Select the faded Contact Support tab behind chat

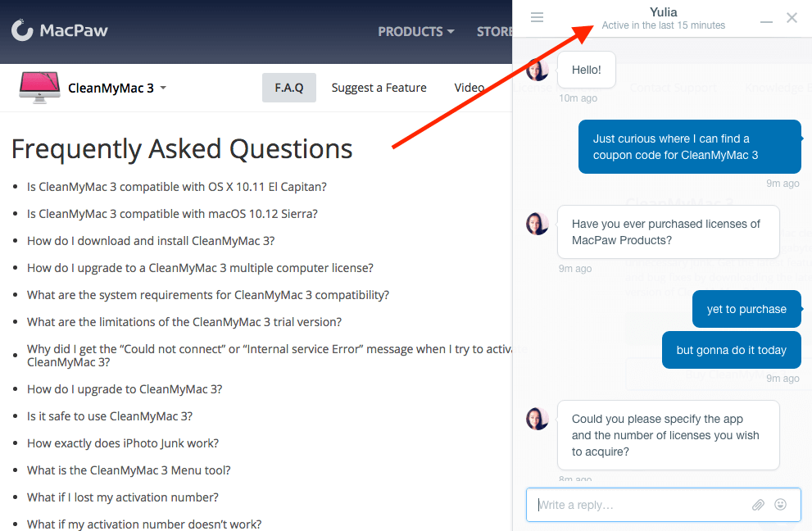674,88
